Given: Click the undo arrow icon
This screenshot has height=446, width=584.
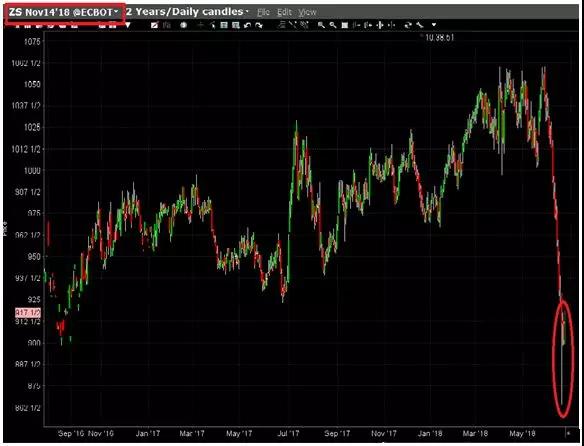Looking at the screenshot, I should (x=247, y=25).
